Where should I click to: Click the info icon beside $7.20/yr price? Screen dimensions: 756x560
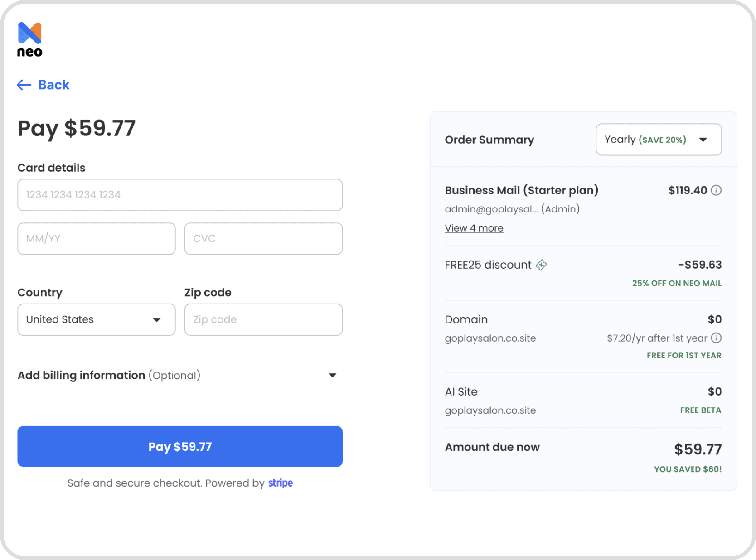tap(716, 338)
